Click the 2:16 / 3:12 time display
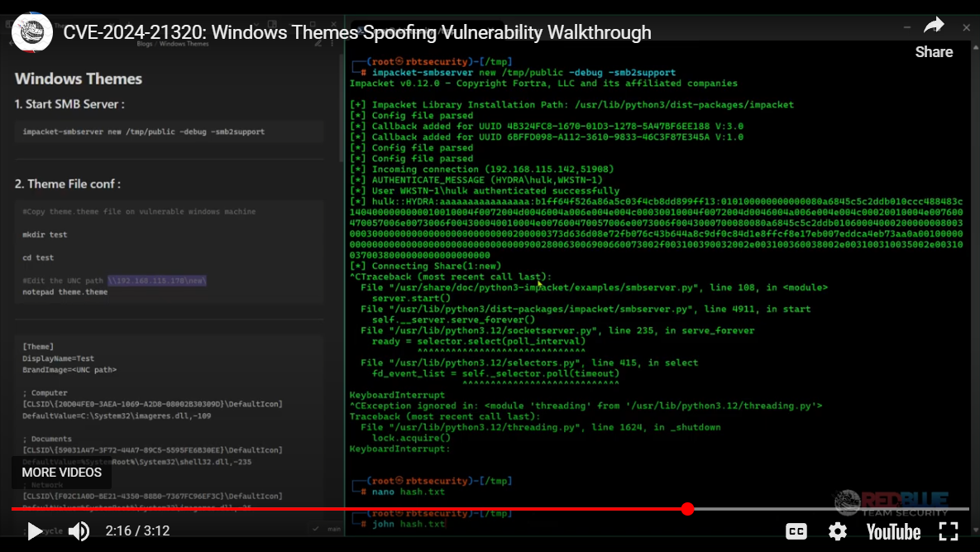Image resolution: width=980 pixels, height=552 pixels. click(x=137, y=530)
